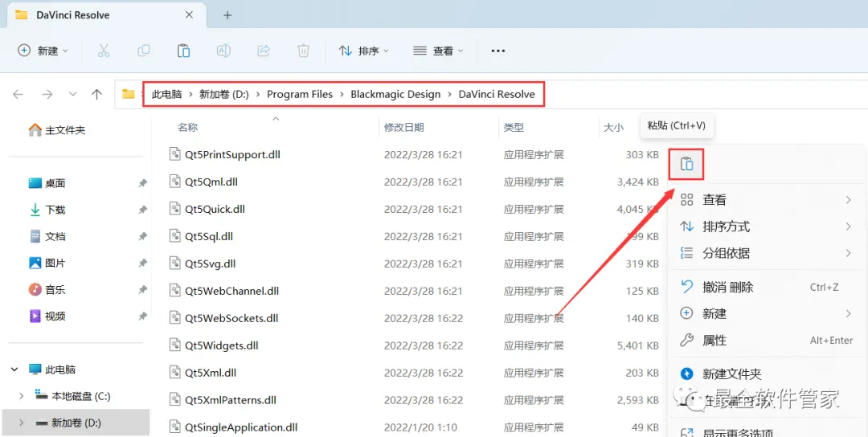The width and height of the screenshot is (868, 437).
Task: Click the Rename icon in toolbar
Action: point(223,51)
